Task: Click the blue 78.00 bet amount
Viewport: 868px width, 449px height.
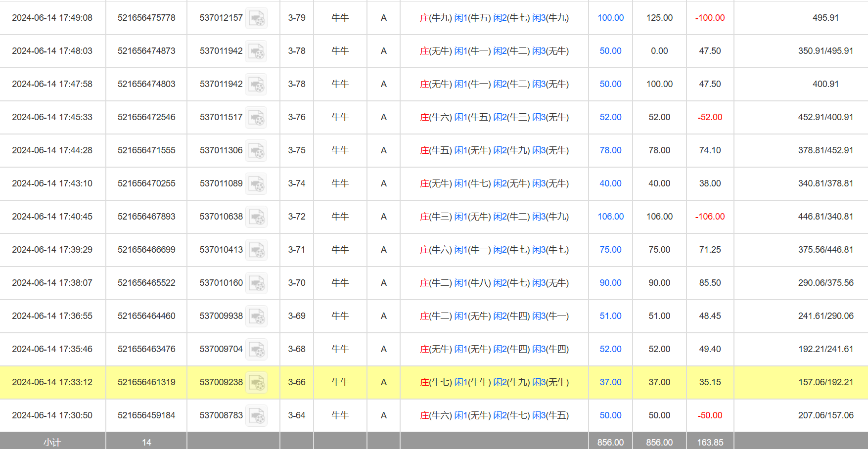Action: [610, 150]
